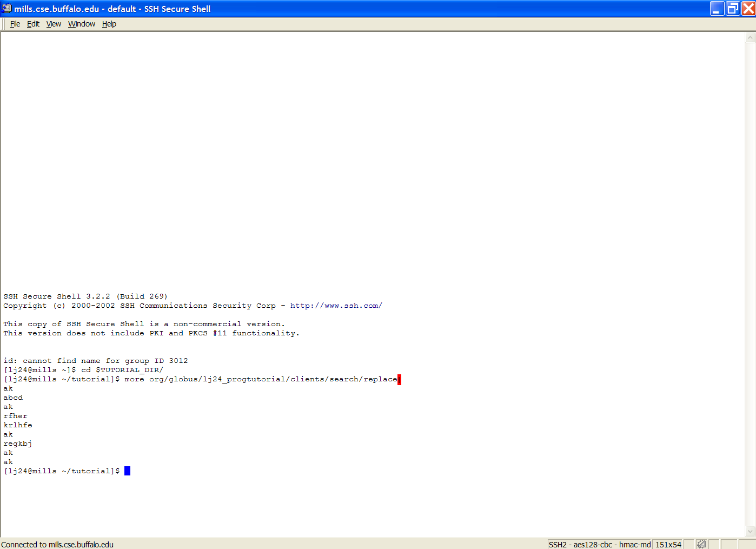
Task: Click the scrollbar up arrow
Action: tap(750, 38)
